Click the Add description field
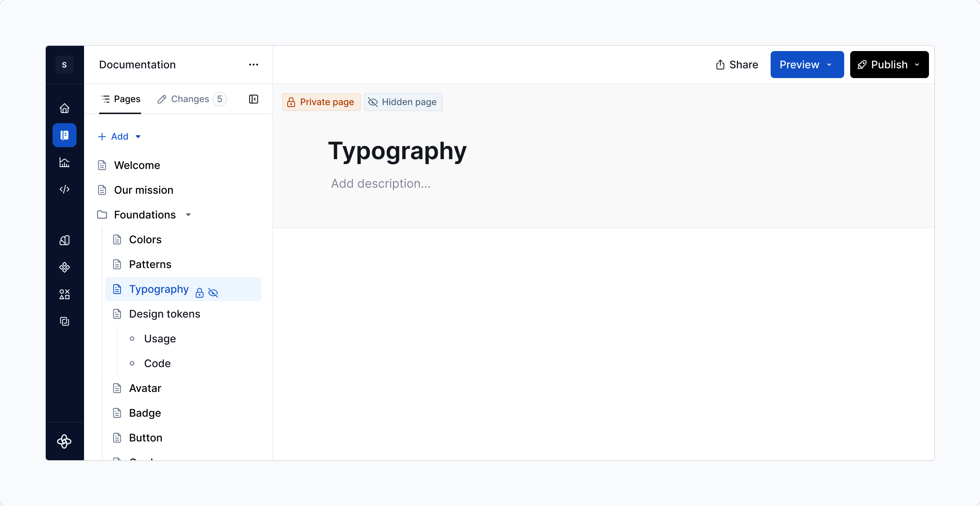Screen dimensions: 980x506 tap(380, 184)
